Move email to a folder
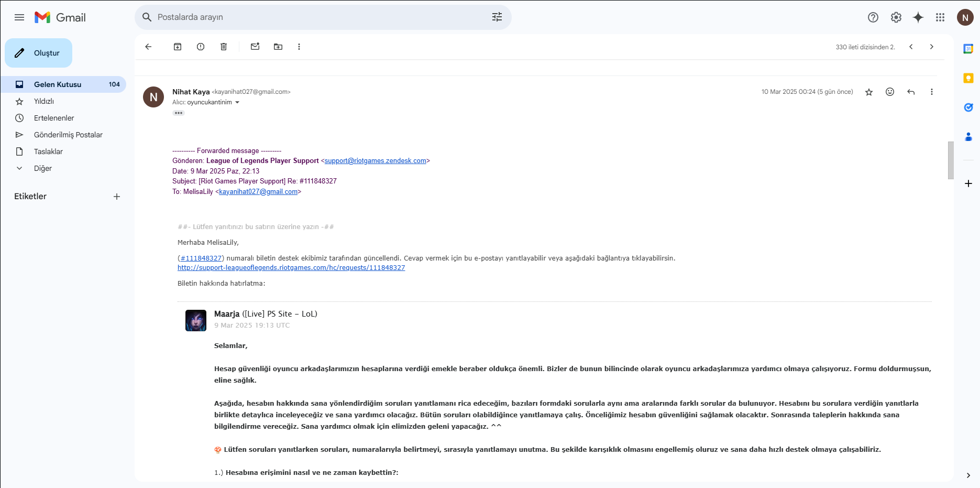Viewport: 980px width, 488px height. (x=278, y=47)
